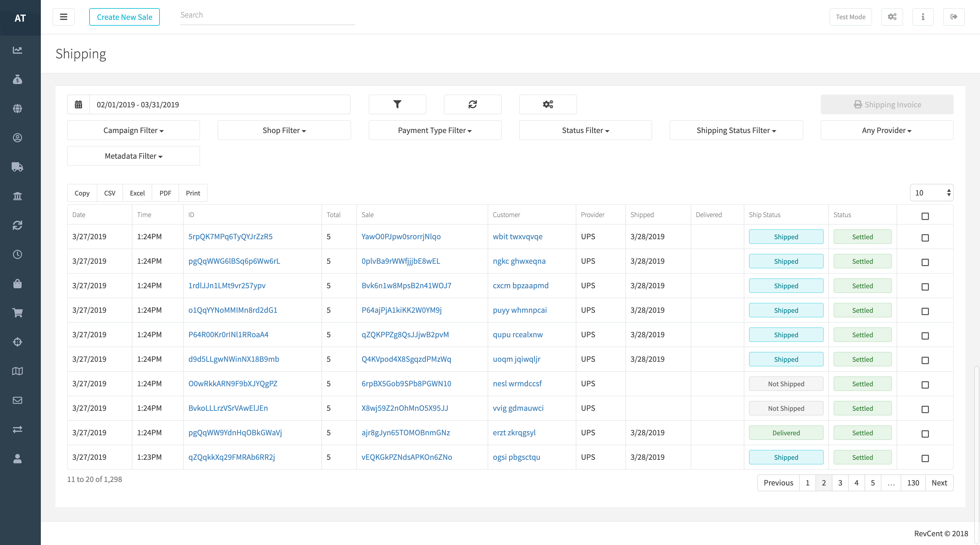The image size is (980, 545).
Task: Click the Excel export option
Action: [x=137, y=193]
